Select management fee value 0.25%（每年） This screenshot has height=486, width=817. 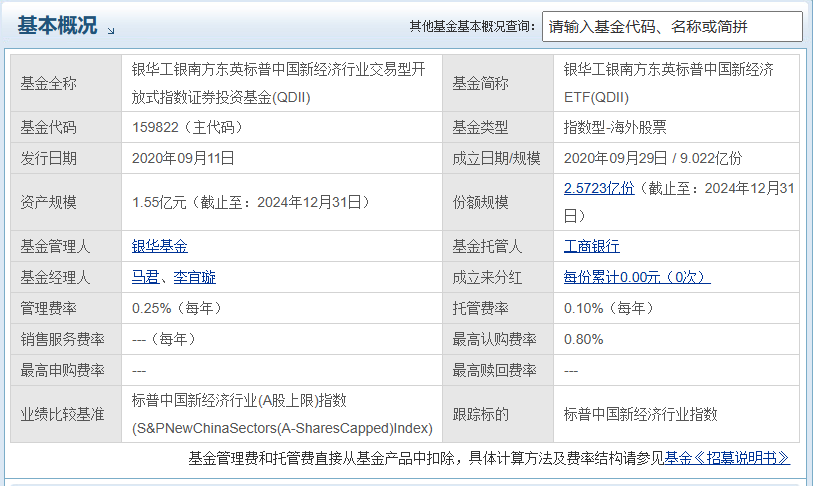point(177,308)
